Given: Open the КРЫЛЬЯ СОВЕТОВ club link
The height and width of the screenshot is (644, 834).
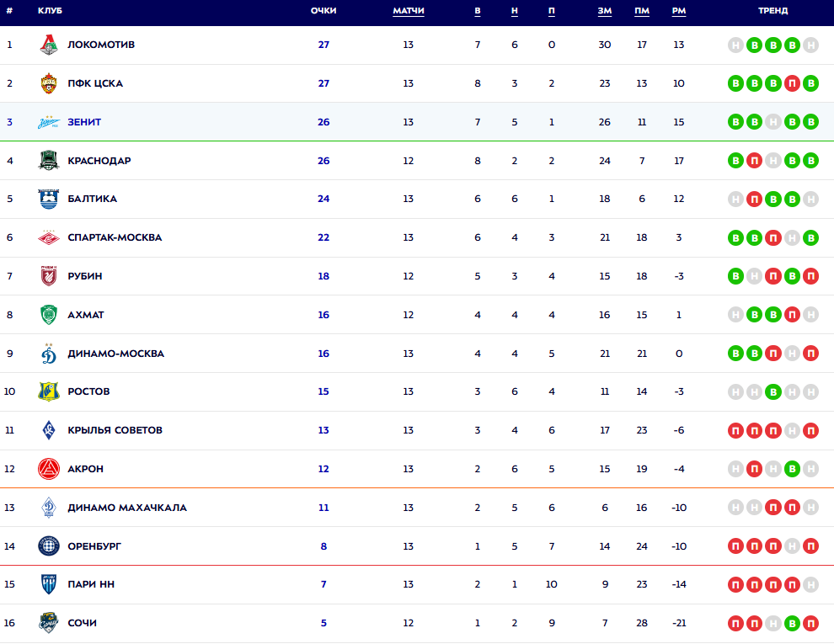Looking at the screenshot, I should tap(115, 430).
